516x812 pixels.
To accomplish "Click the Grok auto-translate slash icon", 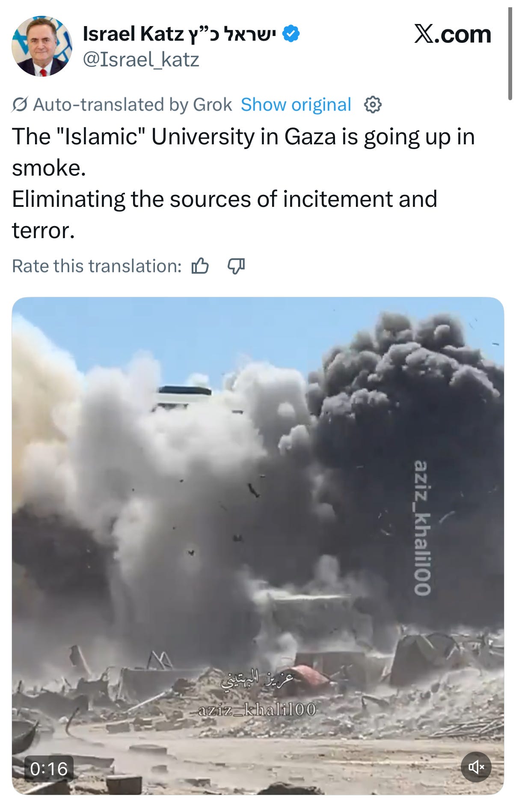I will [20, 104].
